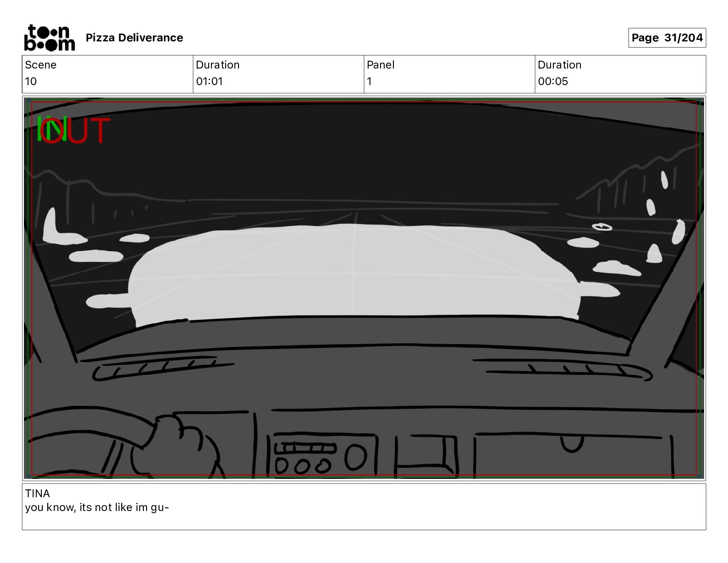Select the car dashboard storyboard drawing

pos(364,288)
